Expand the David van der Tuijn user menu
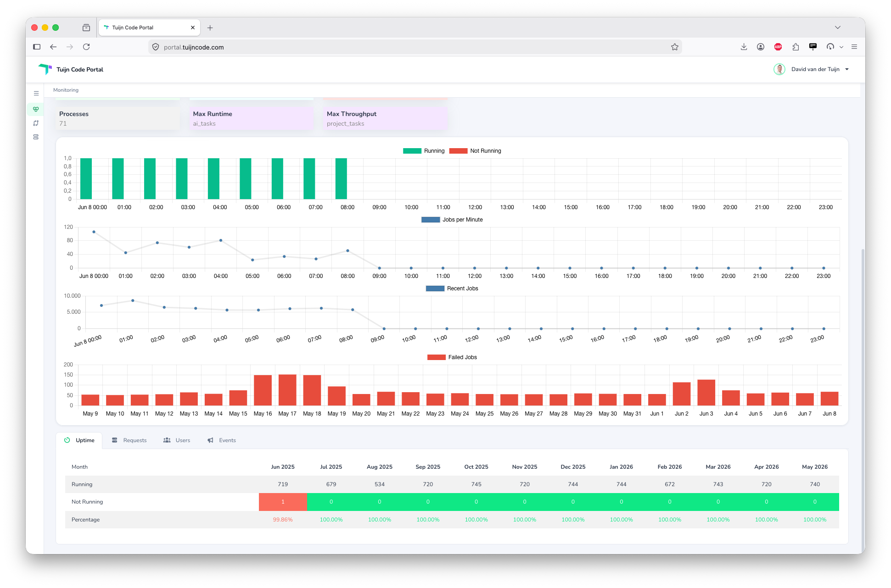Viewport: 891px width, 588px height. pyautogui.click(x=812, y=69)
